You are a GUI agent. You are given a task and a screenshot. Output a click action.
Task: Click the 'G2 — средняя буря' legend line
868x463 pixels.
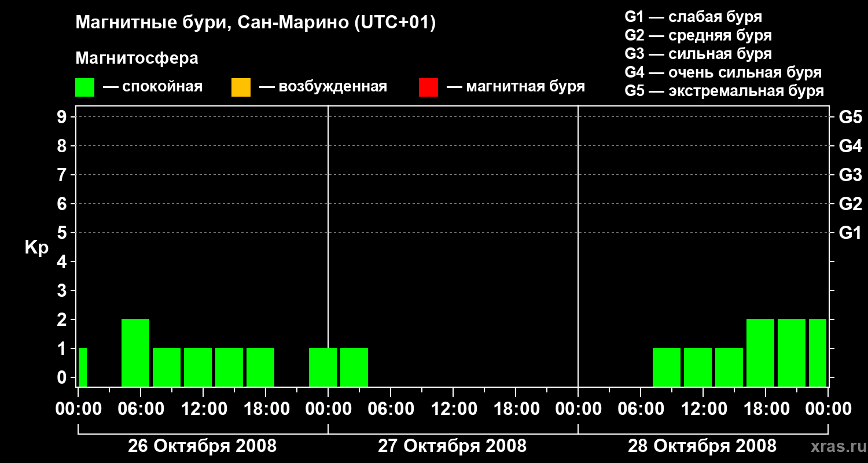(x=698, y=35)
